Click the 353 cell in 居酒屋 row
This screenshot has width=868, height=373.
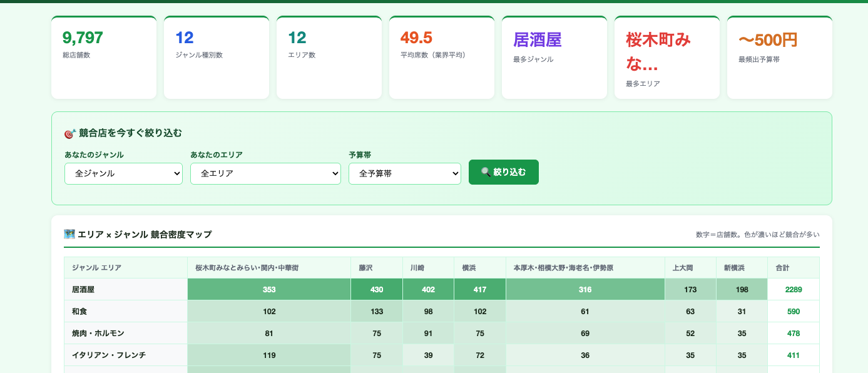coord(269,289)
